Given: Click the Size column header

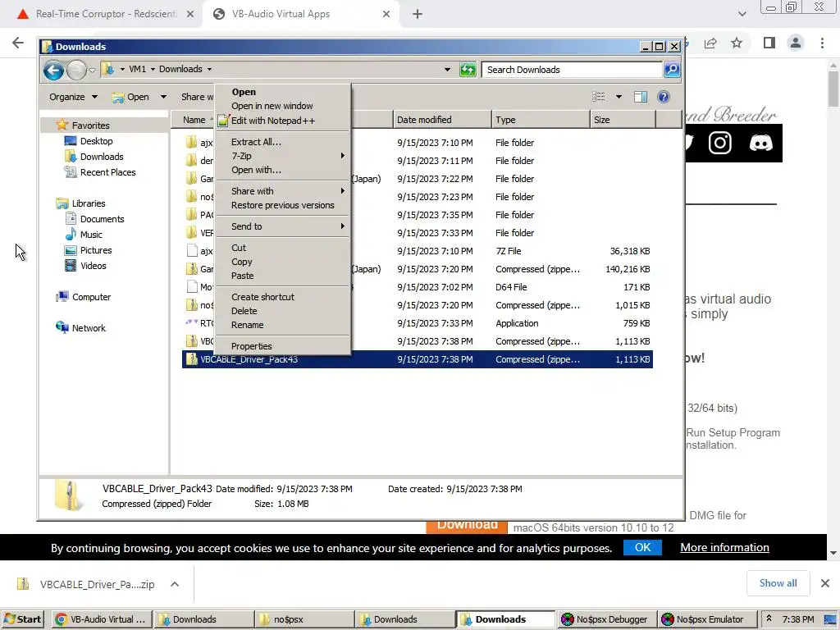Looking at the screenshot, I should (x=623, y=120).
